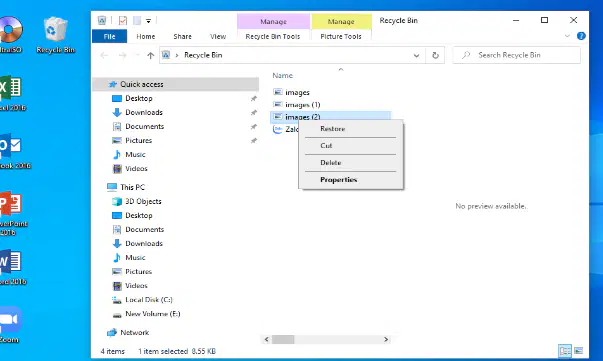Switch to Details view icon in status bar

coord(565,351)
